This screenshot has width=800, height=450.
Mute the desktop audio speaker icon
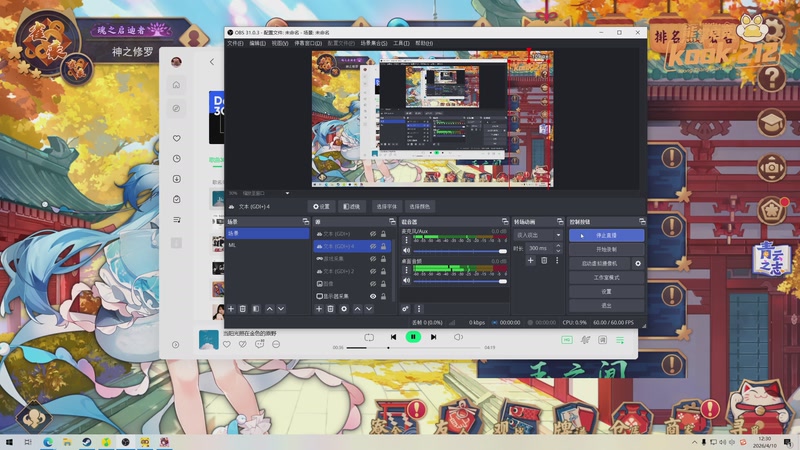tap(406, 281)
